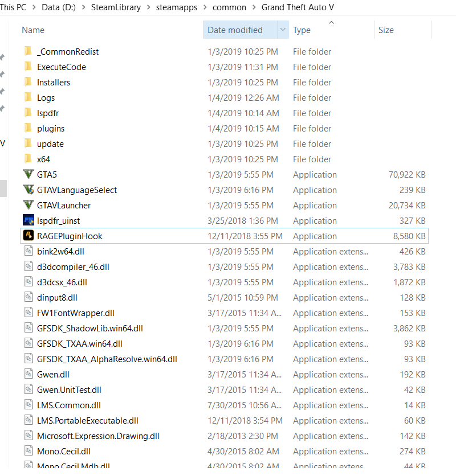Screen dimensions: 456x476
Task: Select the lspdfr_uinst file name
Action: [58, 221]
